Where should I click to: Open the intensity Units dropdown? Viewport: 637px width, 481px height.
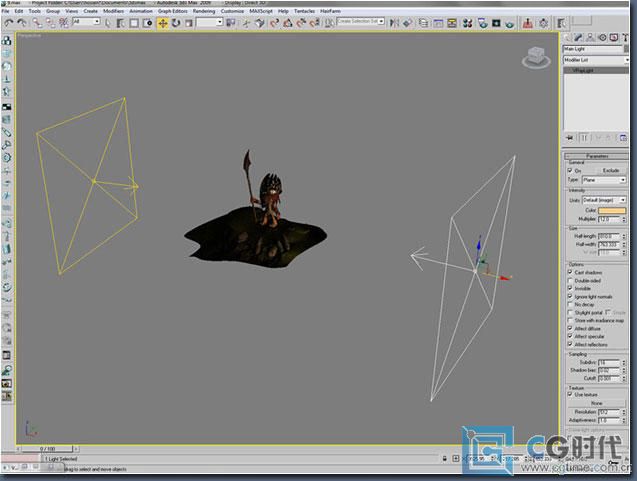click(x=604, y=200)
